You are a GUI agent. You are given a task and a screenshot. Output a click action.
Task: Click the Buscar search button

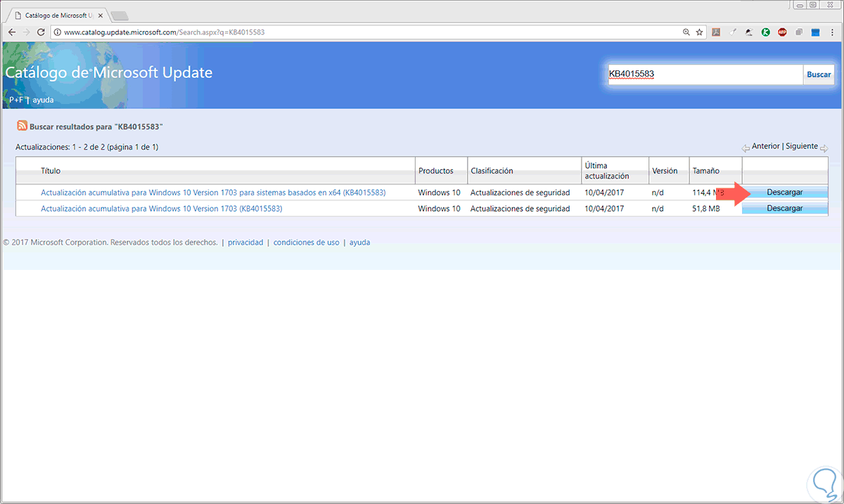pyautogui.click(x=819, y=74)
